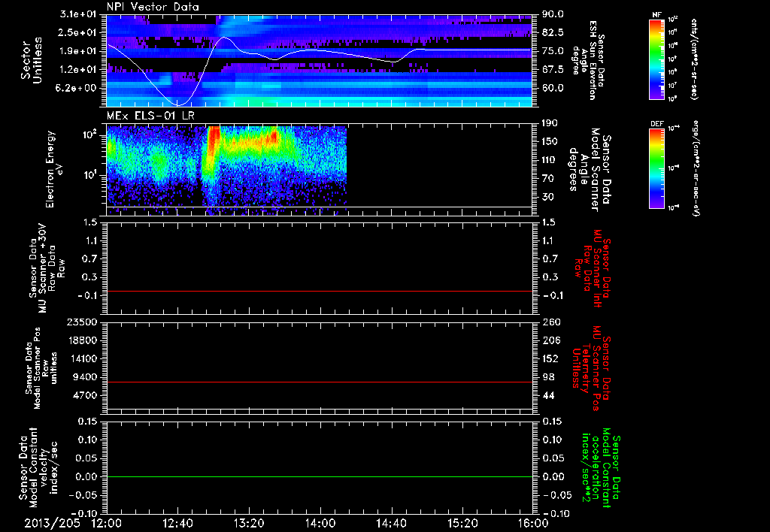This screenshot has height=532, width=770.
Task: Click the MEx ELS-01 LR panel title
Action: click(150, 116)
